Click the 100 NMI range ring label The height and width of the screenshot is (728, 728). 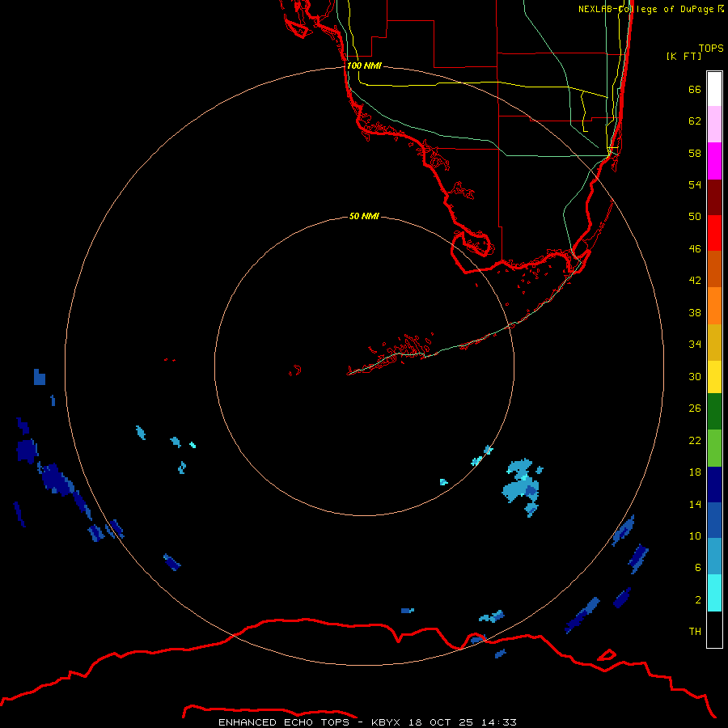coord(364,66)
